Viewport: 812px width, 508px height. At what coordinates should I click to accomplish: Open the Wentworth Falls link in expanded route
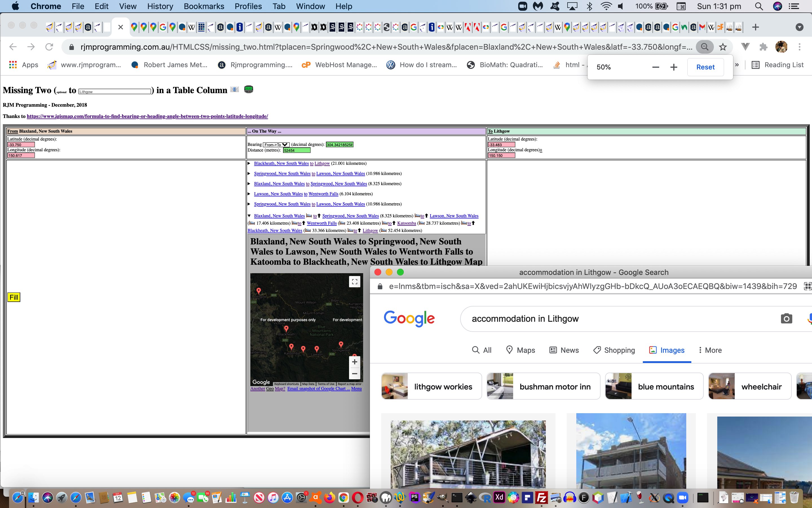[x=322, y=223]
